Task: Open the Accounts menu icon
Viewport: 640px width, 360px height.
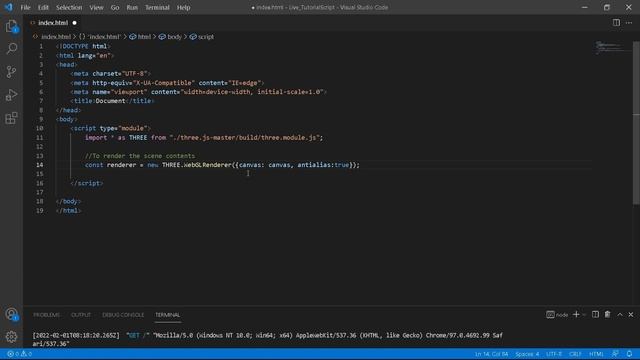Action: click(x=11, y=314)
